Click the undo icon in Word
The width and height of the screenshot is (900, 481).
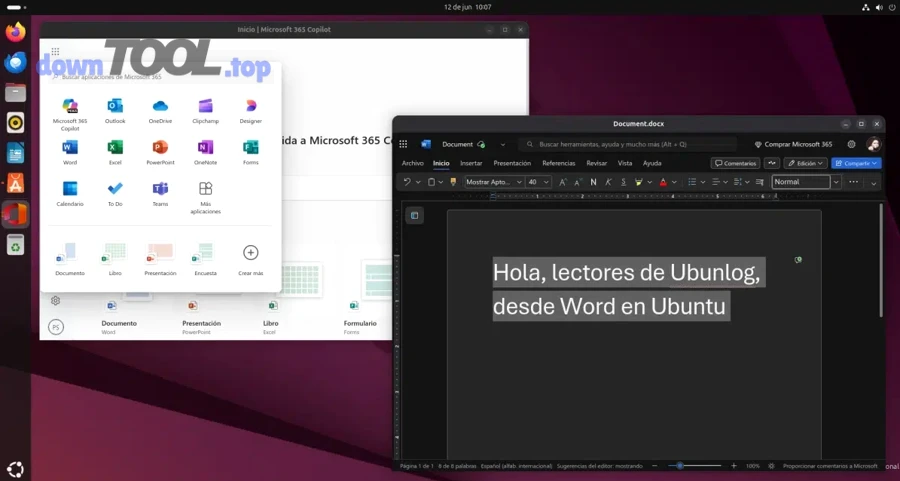(407, 182)
